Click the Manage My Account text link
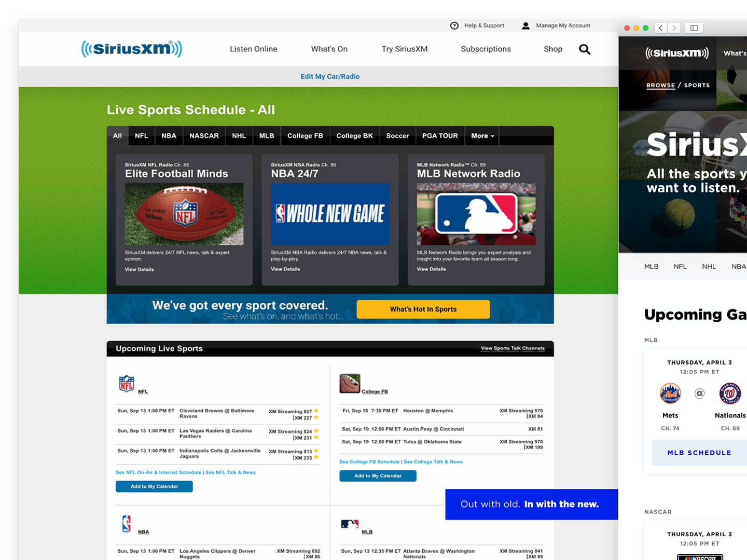 pos(563,25)
